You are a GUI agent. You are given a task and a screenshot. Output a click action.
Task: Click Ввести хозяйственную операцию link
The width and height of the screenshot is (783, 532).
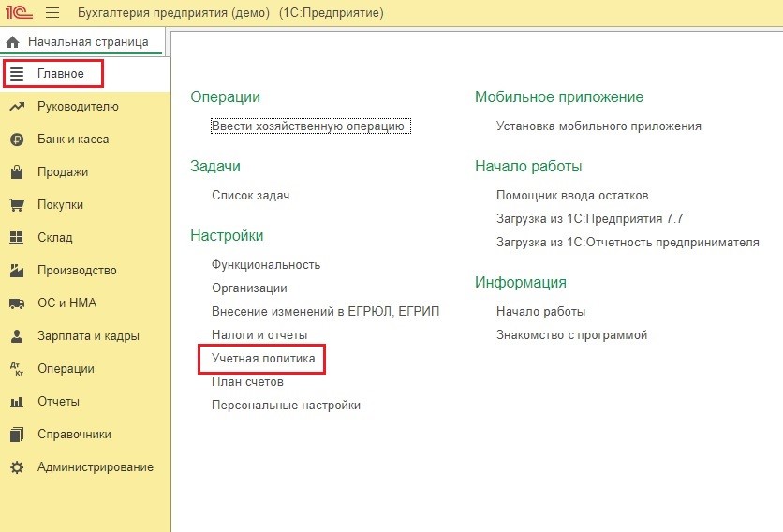coord(307,126)
